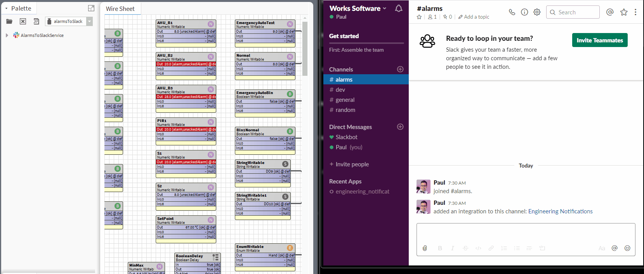This screenshot has width=644, height=274.
Task: Select the AHU_B2 component header
Action: point(186,57)
